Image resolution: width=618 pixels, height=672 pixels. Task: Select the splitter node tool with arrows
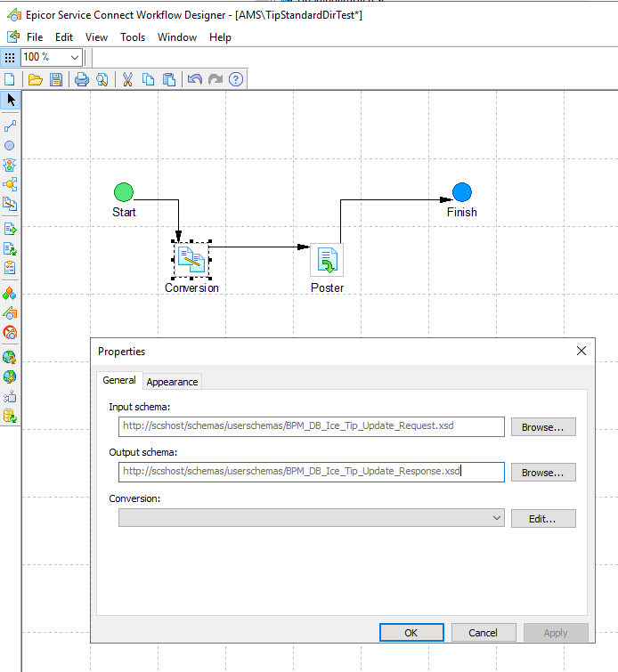pos(10,185)
